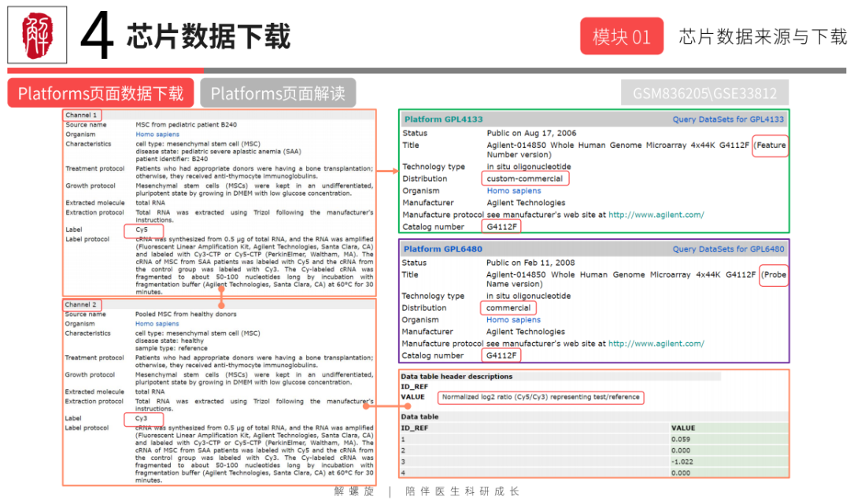Click the value 0.059 in data table
850x504 pixels.
pos(681,440)
